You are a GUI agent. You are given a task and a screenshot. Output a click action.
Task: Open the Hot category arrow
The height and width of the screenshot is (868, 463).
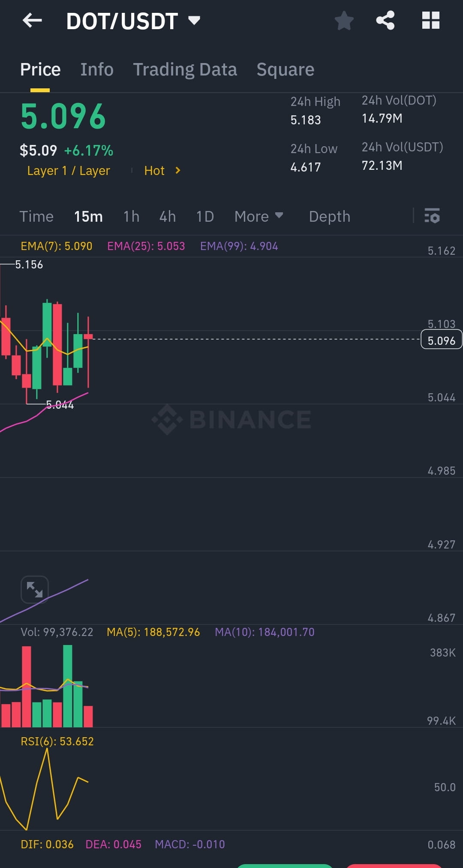(x=178, y=171)
